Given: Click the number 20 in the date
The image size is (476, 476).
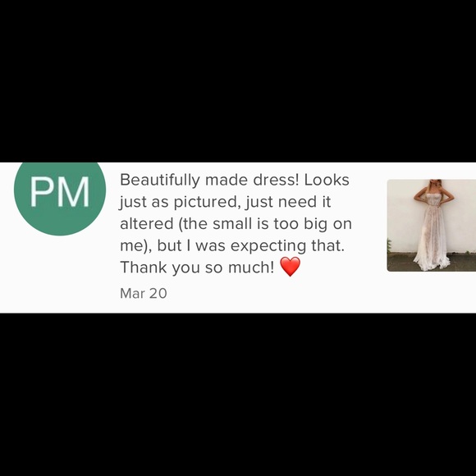Looking at the screenshot, I should tap(158, 293).
